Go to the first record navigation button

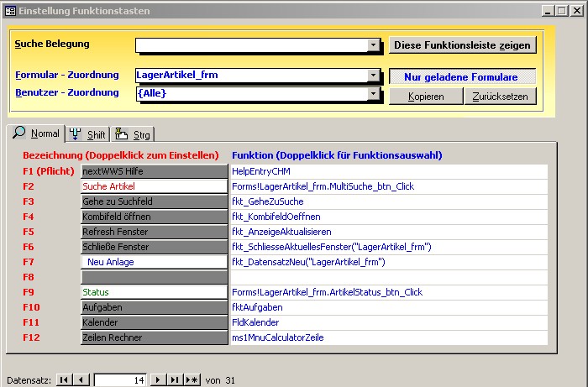coord(66,380)
